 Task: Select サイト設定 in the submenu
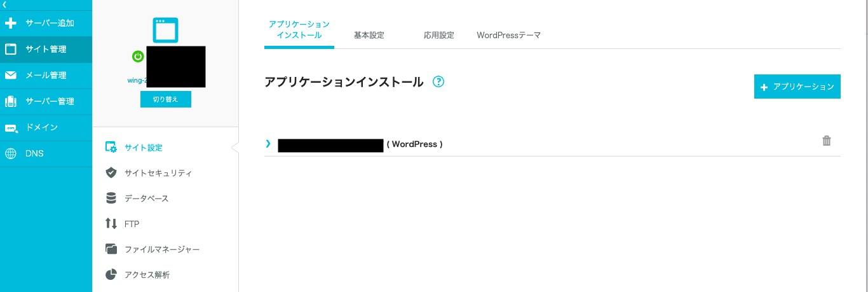144,148
